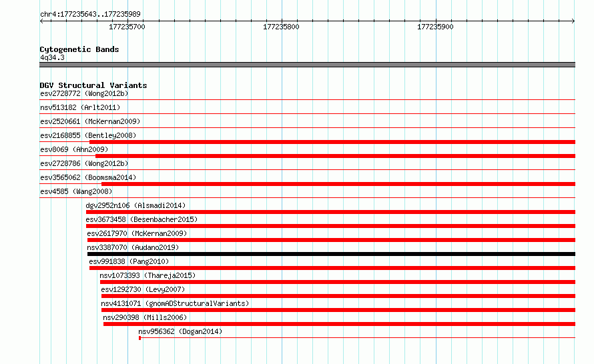
Task: Open variant esv2728772 (Wong2012b)
Action: tap(84, 93)
